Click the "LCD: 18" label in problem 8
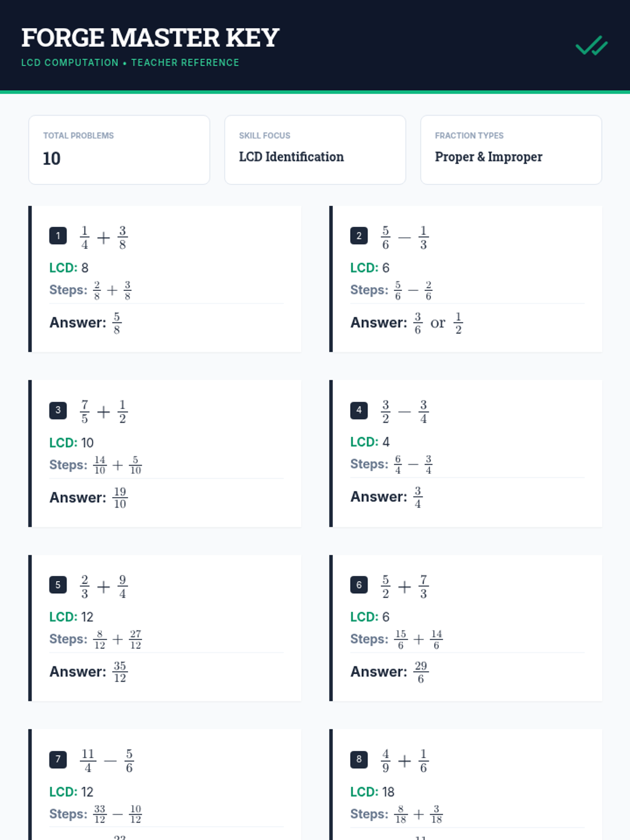Viewport: 630px width, 840px height. click(372, 792)
